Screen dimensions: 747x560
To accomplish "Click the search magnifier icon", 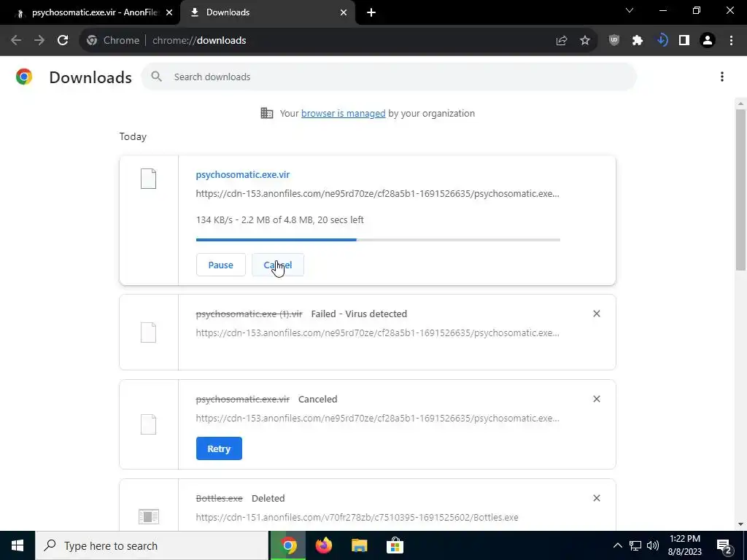I will 156,77.
